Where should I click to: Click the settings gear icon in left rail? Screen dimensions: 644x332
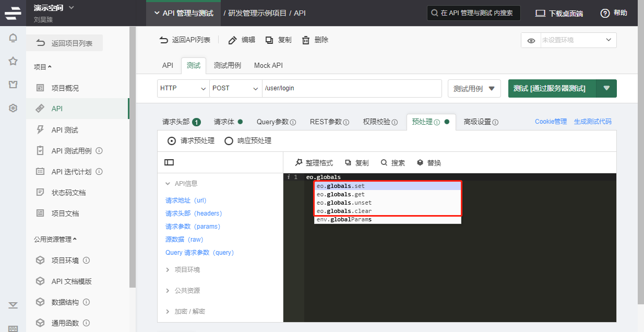13,108
